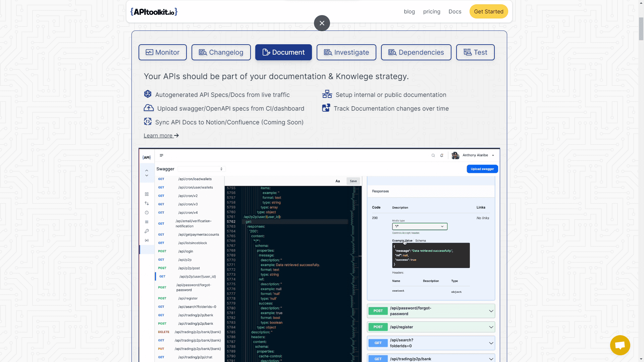Viewport: 644px width, 362px height.
Task: Click the key icon in left sidebar
Action: click(147, 231)
